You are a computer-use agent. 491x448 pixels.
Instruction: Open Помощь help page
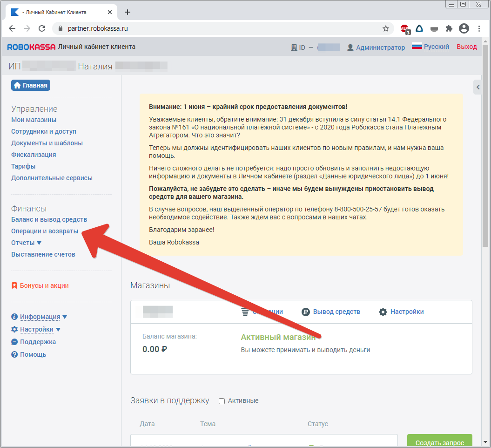(x=33, y=354)
